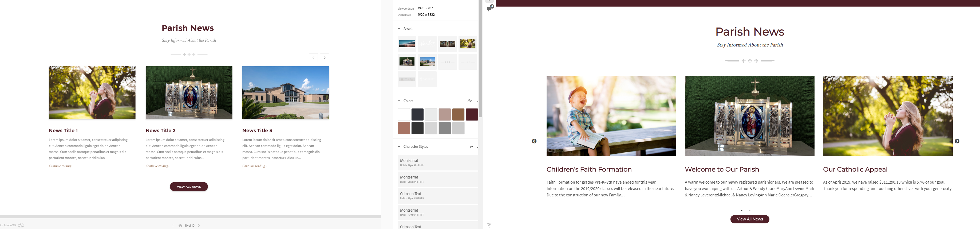
Task: Open Children's Faith Formation article title
Action: [588, 170]
